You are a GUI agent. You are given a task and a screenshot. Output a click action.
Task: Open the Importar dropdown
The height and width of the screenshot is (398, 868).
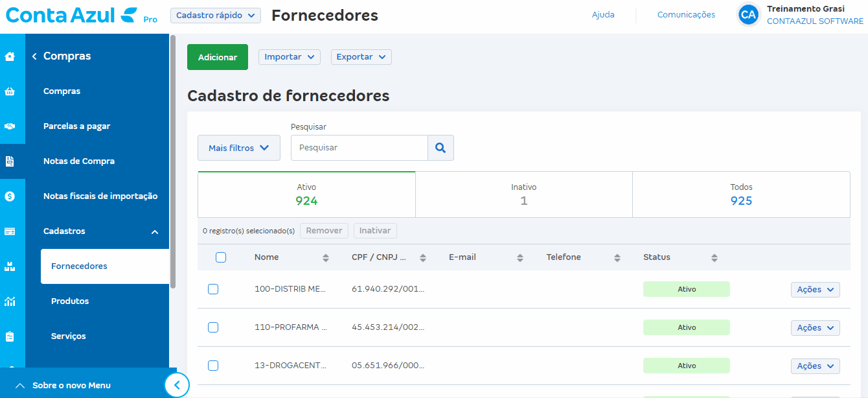click(290, 57)
